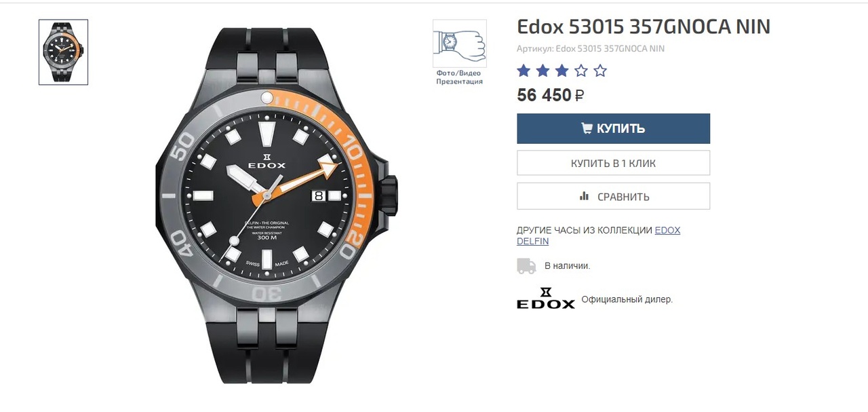Click the Купить в 1 клик button
Image resolution: width=868 pixels, height=412 pixels.
613,163
